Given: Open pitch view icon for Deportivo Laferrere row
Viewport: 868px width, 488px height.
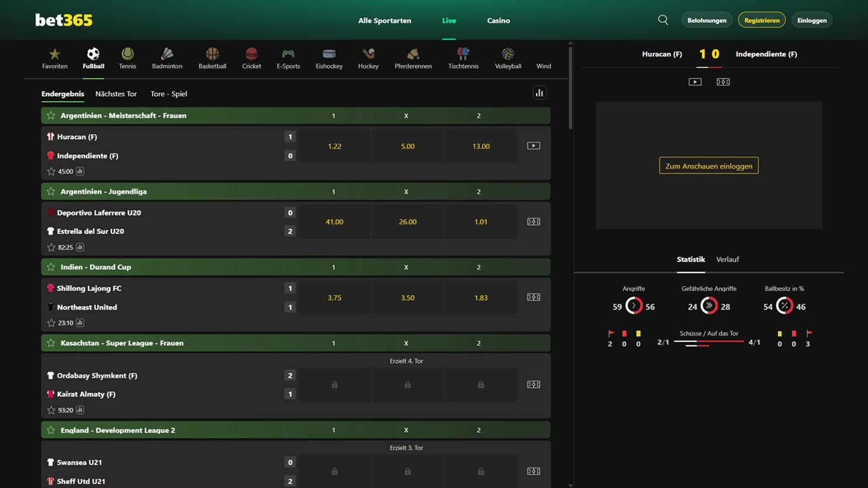Looking at the screenshot, I should click(x=533, y=222).
